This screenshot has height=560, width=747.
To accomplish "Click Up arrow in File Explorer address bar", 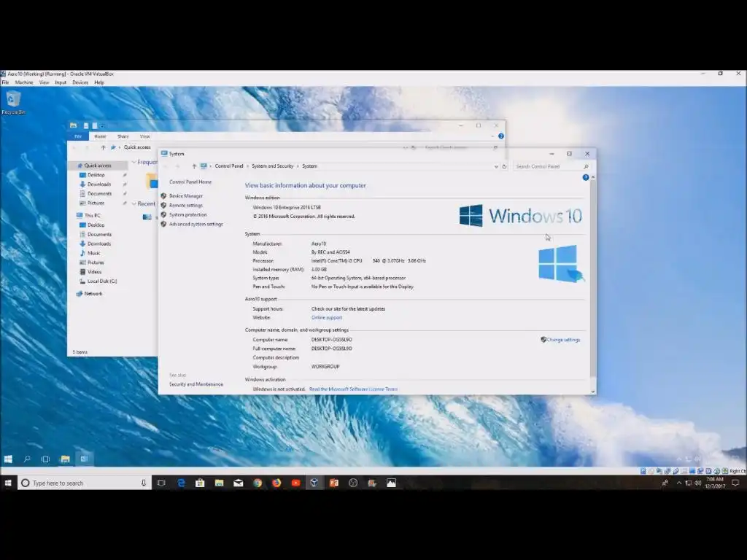I will (103, 147).
